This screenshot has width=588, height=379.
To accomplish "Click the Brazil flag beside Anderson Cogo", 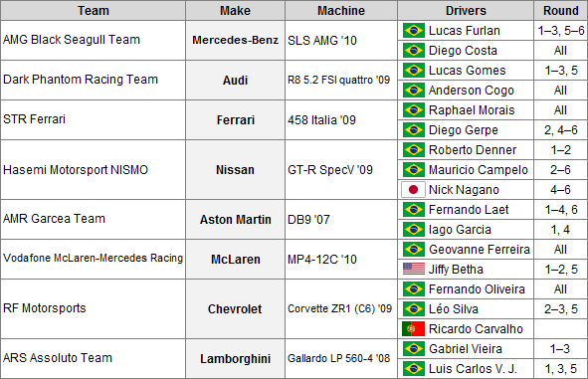I will pyautogui.click(x=414, y=90).
